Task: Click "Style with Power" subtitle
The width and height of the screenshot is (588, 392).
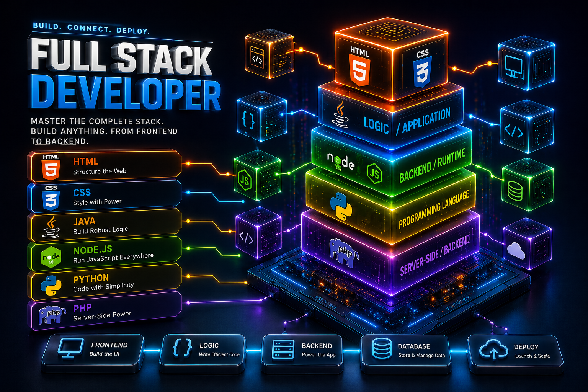Action: coord(97,202)
